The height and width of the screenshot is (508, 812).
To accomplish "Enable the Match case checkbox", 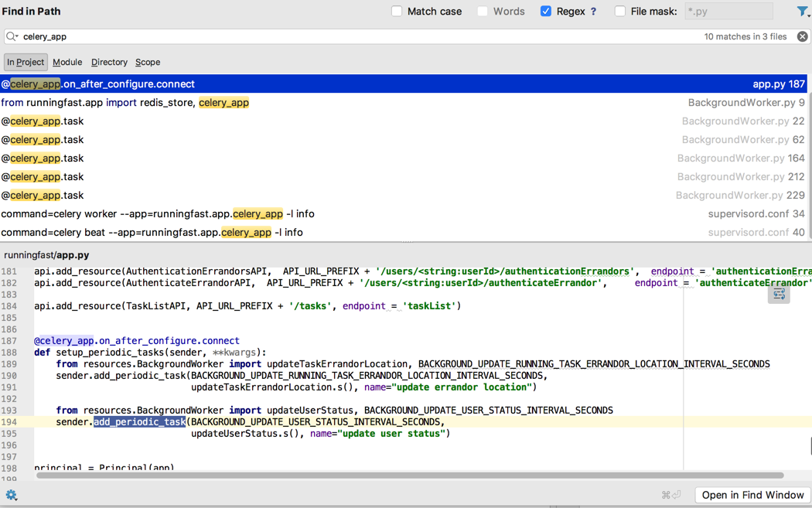I will 397,12.
